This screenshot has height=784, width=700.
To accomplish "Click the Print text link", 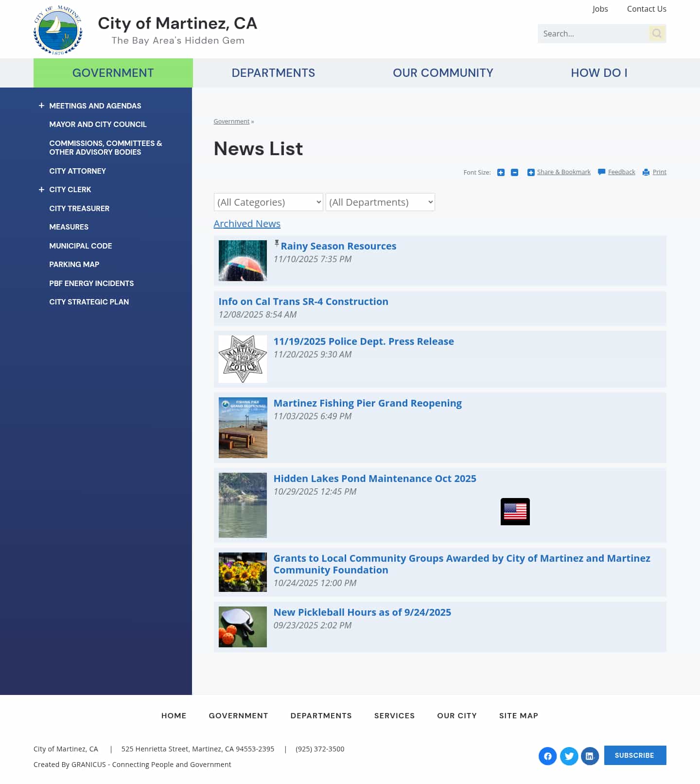I will (659, 172).
